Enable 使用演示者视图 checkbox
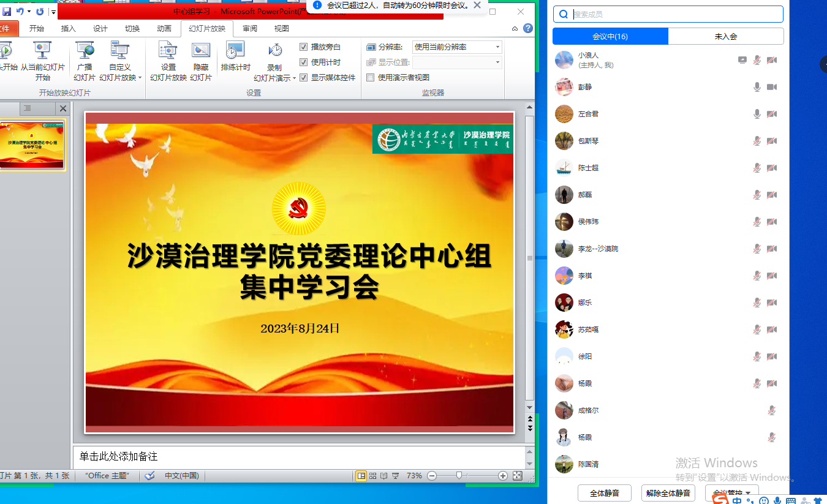 [x=370, y=77]
